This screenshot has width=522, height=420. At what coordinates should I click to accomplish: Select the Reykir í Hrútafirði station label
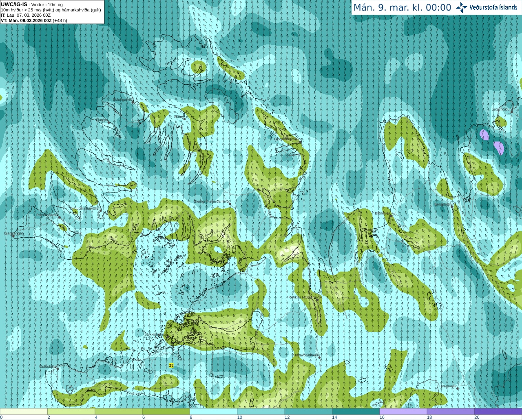click(303, 297)
